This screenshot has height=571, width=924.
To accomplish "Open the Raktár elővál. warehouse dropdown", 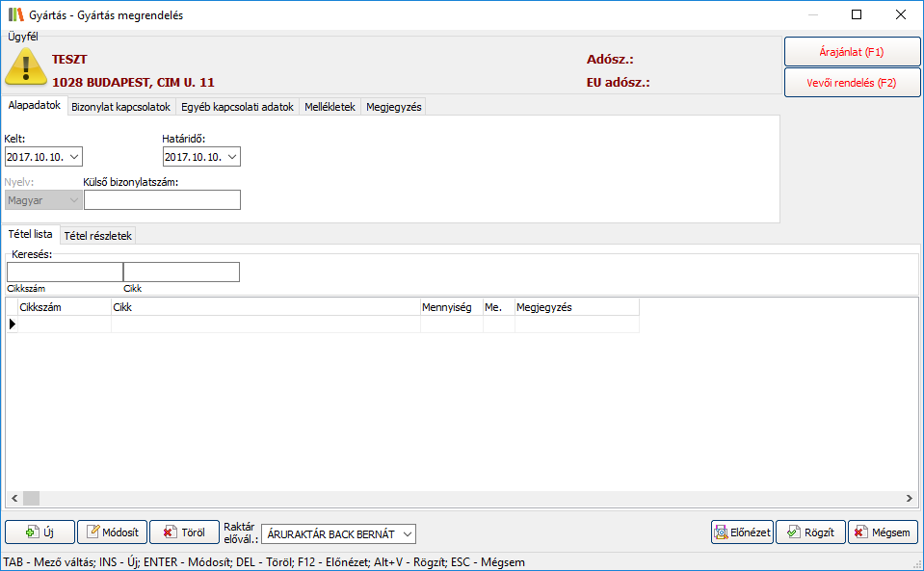I will pos(408,533).
